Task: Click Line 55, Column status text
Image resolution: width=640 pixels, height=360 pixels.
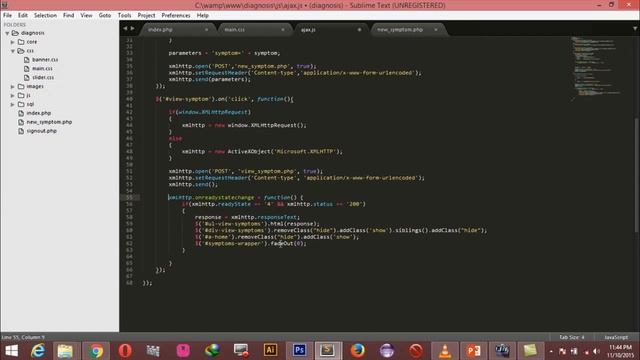Action: click(23, 337)
